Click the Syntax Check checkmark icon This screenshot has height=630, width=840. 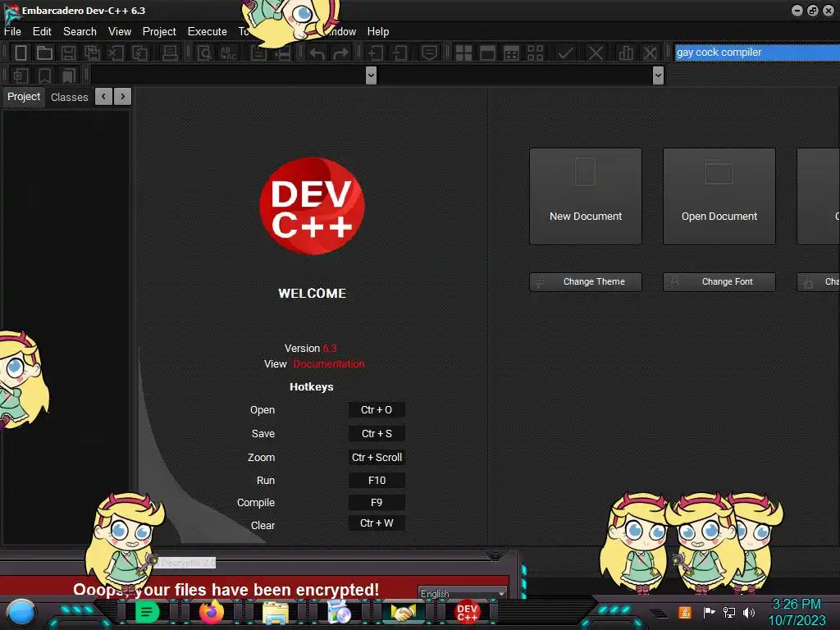565,53
